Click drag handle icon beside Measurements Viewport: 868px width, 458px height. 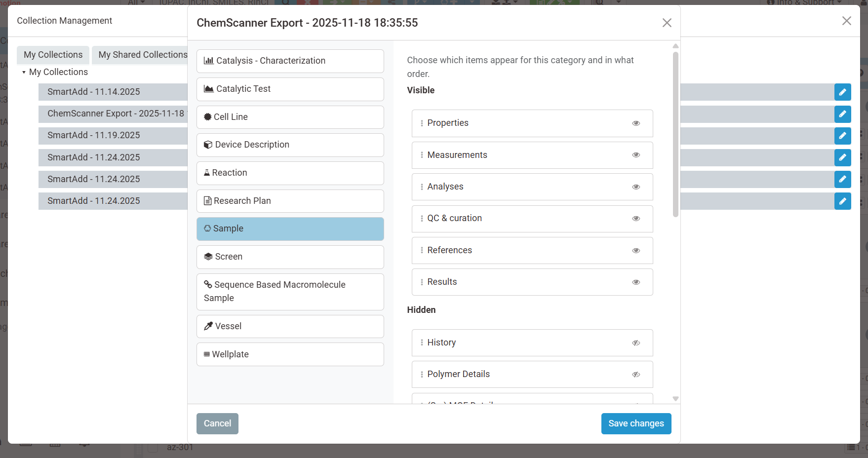(x=422, y=155)
